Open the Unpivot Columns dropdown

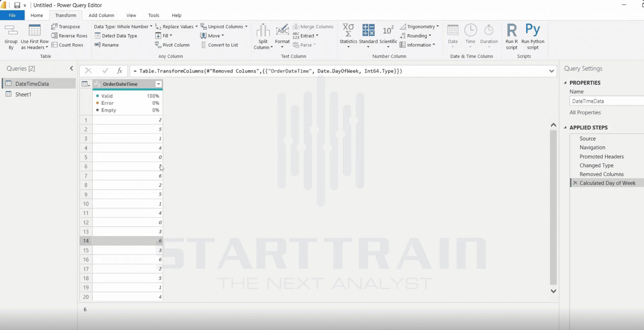(x=224, y=26)
